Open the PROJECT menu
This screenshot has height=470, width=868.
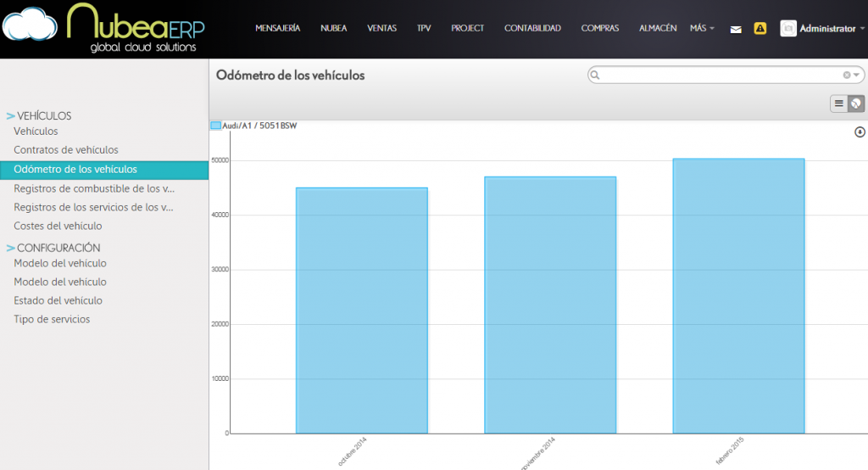pos(468,28)
